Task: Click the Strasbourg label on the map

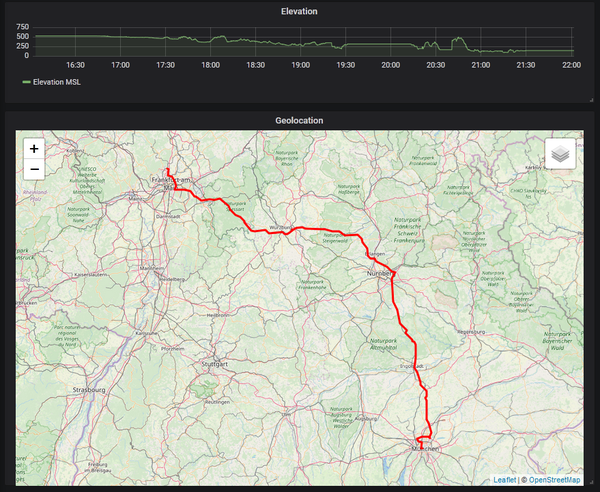Action: pos(88,389)
